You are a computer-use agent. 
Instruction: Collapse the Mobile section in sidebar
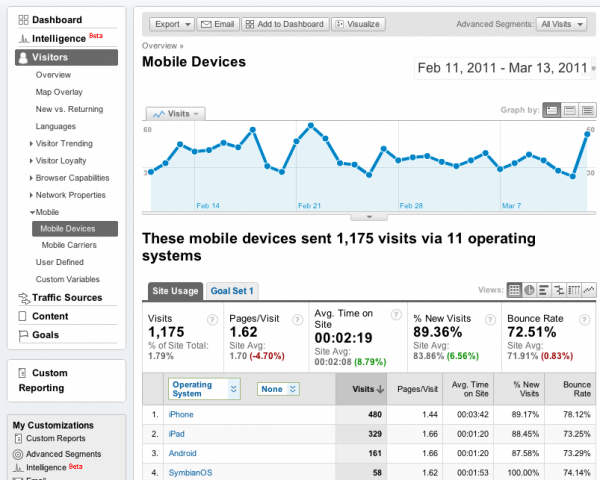coord(32,212)
